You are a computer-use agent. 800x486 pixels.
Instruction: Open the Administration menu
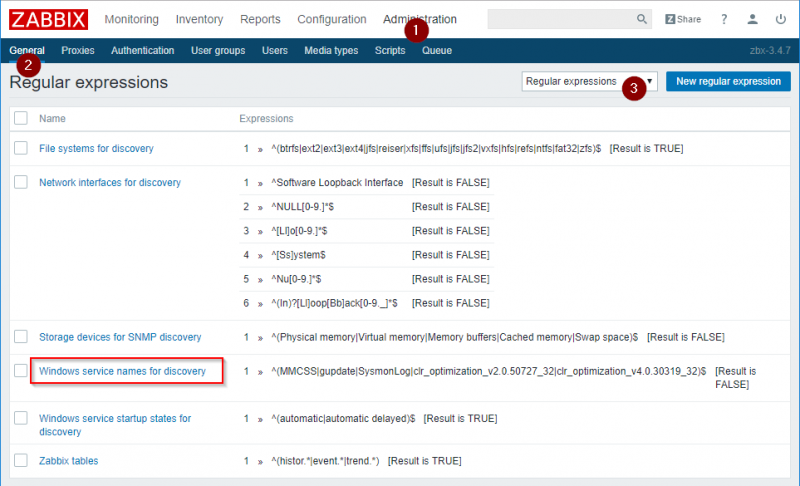pyautogui.click(x=420, y=19)
